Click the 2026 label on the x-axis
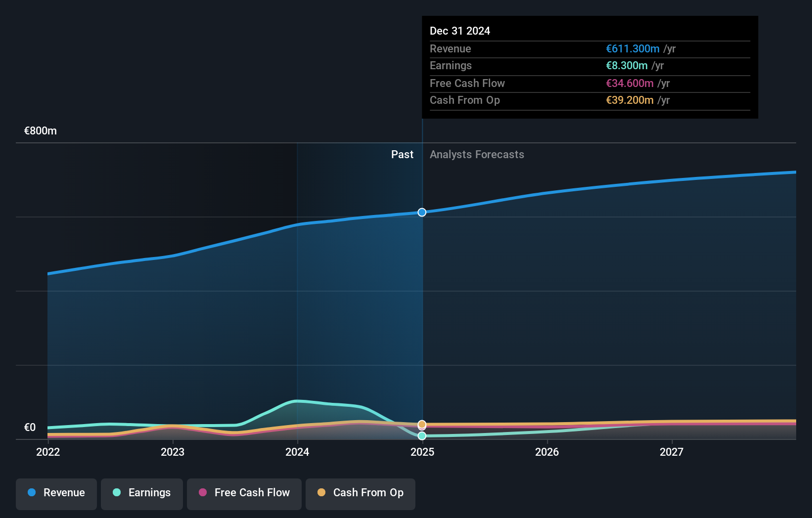 (547, 452)
